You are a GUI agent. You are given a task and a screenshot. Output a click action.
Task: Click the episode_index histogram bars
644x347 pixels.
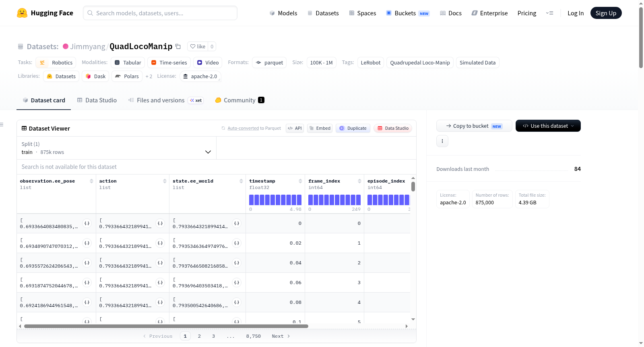[x=388, y=199]
